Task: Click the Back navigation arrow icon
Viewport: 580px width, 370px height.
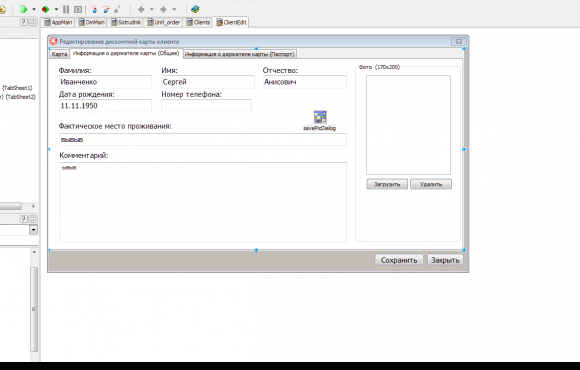Action: [141, 9]
